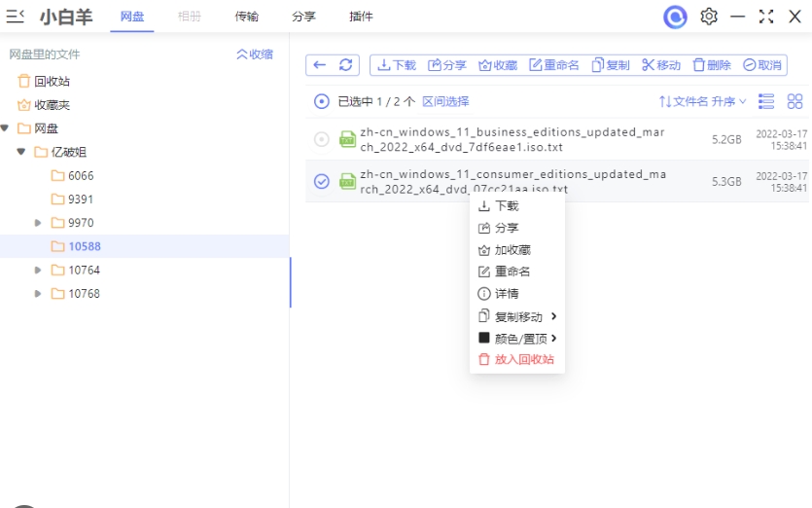This screenshot has width=812, height=508.
Task: Expand the 10764 folder
Action: (38, 271)
